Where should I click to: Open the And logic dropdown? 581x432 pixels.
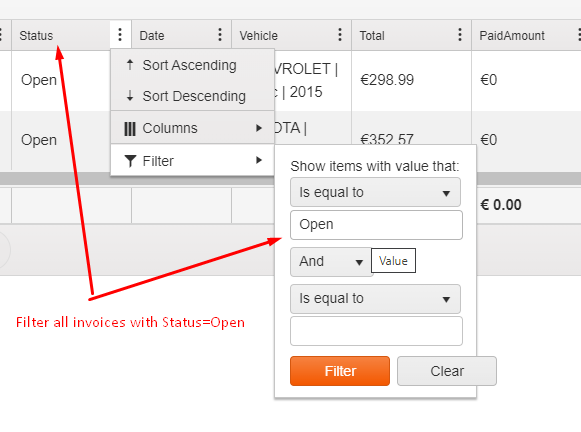[x=331, y=262]
